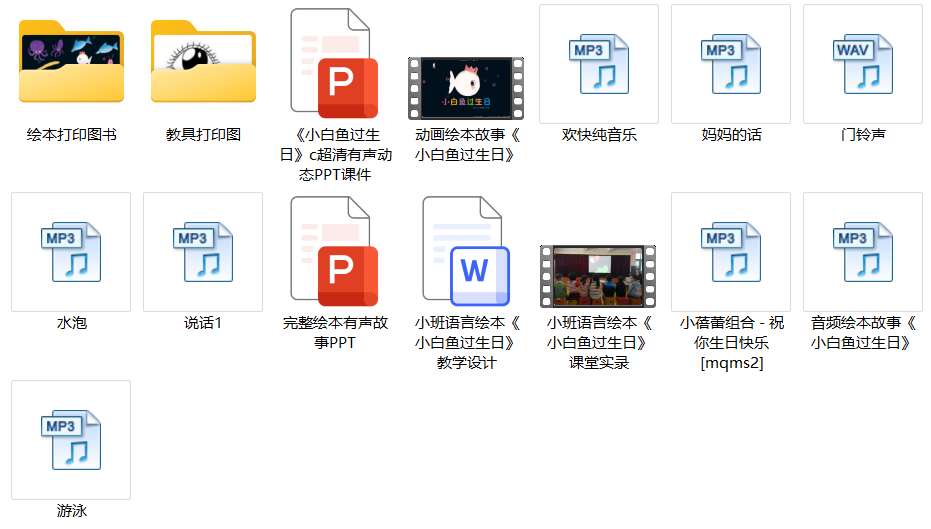
Task: Click the 游泳 MP3 icon
Action: click(x=71, y=439)
